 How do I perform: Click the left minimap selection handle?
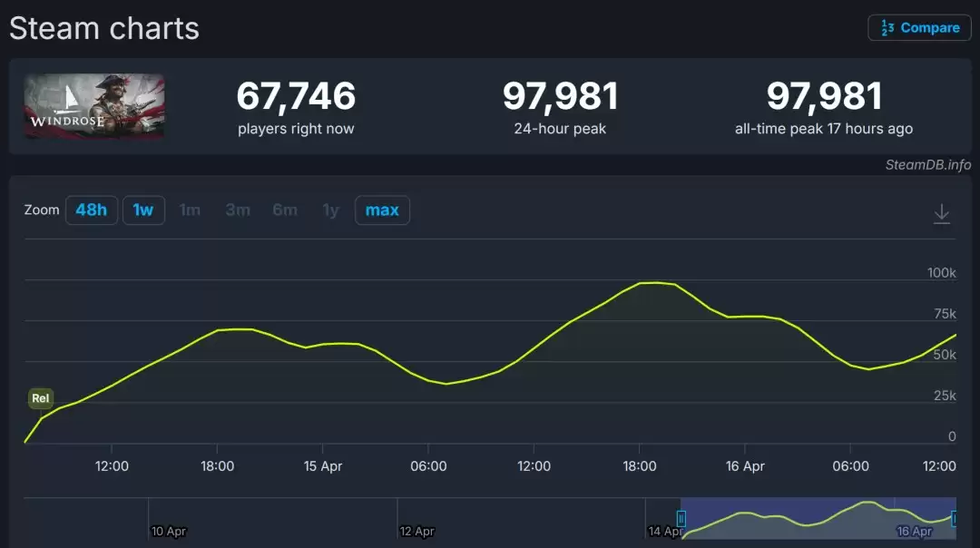[x=681, y=516]
